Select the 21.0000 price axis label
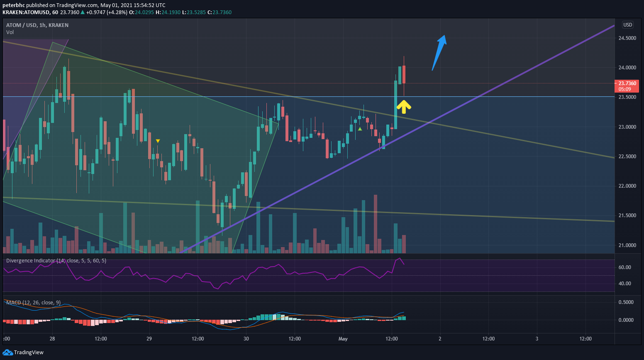 [x=627, y=245]
